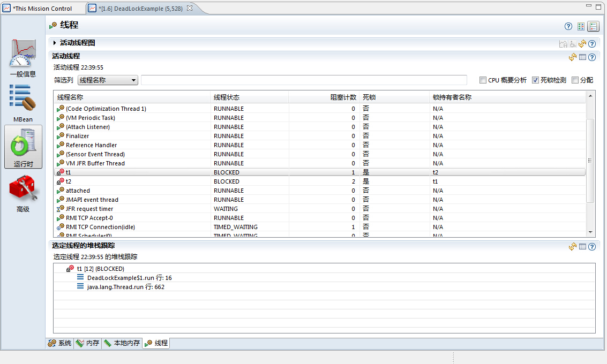The image size is (607, 364).
Task: Click refresh icon in 活动线程 section
Action: pyautogui.click(x=572, y=57)
